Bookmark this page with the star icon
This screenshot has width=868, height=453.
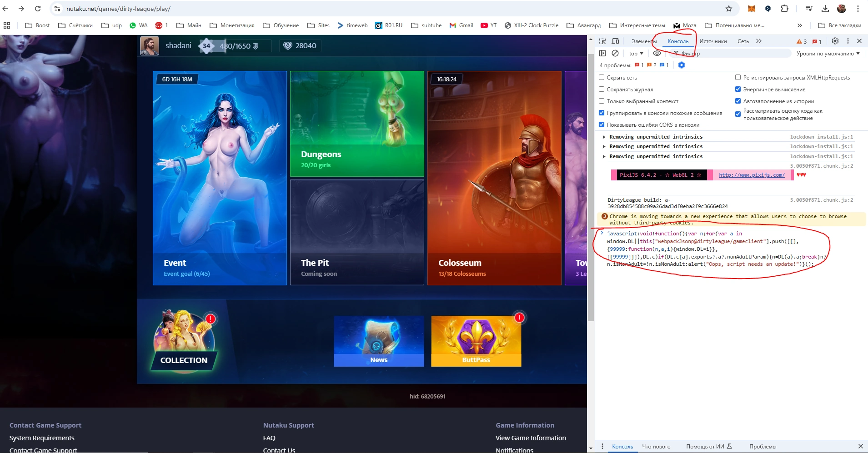pyautogui.click(x=729, y=9)
